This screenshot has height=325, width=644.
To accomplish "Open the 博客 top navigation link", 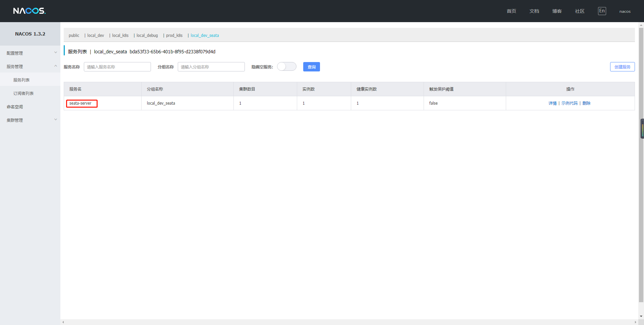I will point(557,11).
